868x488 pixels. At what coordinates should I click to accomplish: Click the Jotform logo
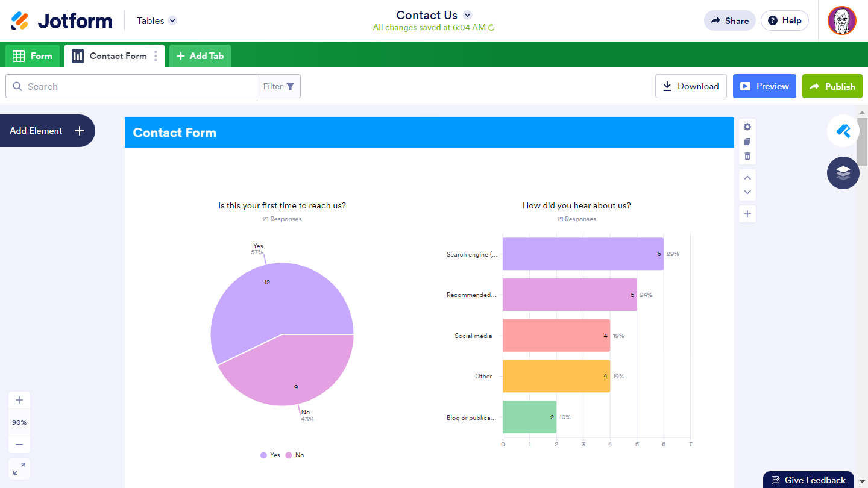(61, 20)
